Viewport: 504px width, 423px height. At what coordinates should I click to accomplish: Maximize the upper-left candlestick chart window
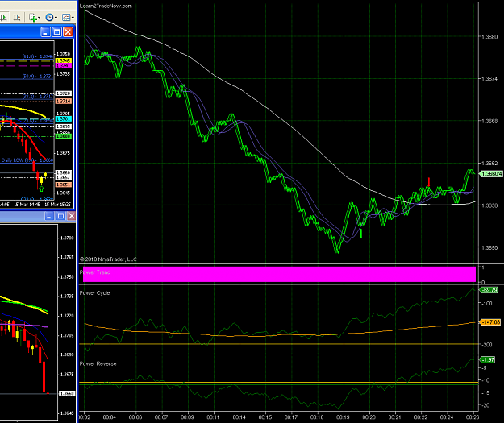pyautogui.click(x=56, y=31)
